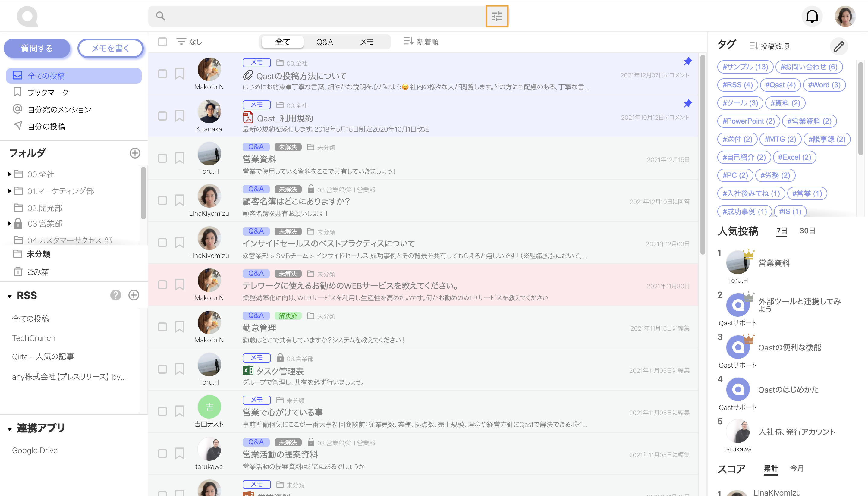Bookmark the Qastの投稿方法について post

click(180, 74)
